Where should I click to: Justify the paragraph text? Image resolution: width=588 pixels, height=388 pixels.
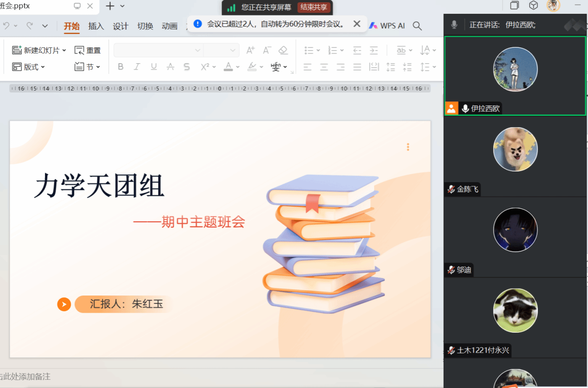tap(357, 67)
